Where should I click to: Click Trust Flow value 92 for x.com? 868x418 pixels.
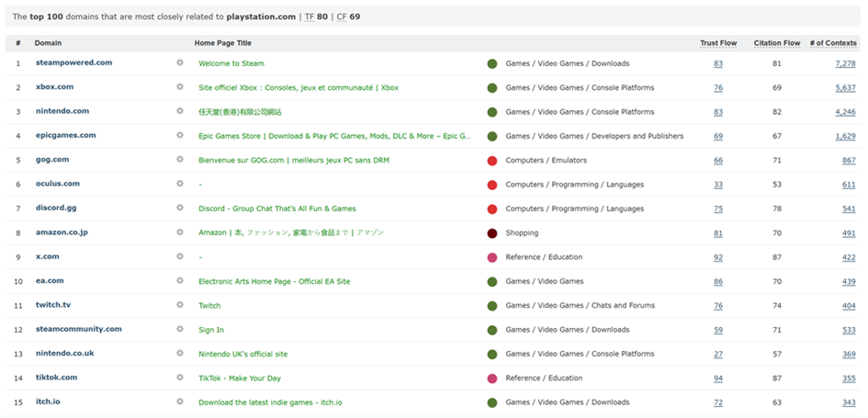[718, 257]
